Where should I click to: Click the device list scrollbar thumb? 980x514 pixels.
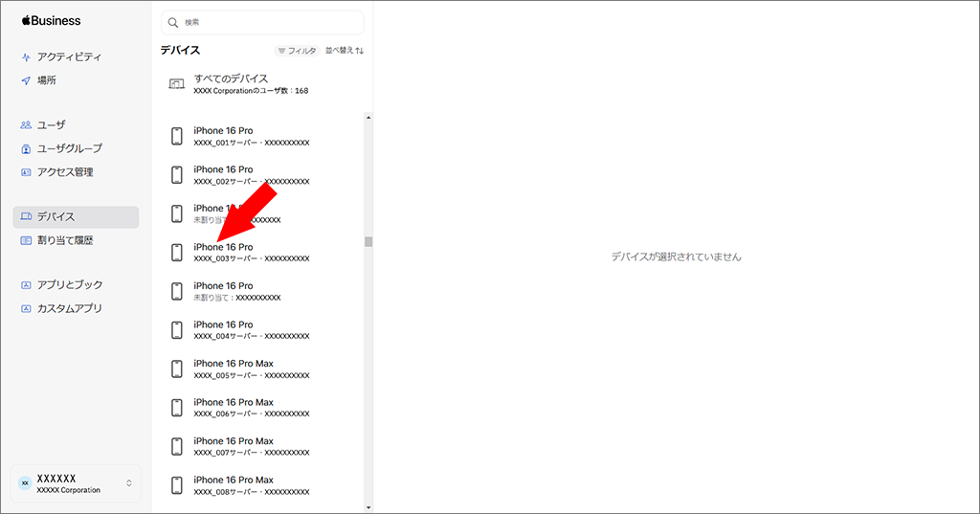tap(368, 241)
